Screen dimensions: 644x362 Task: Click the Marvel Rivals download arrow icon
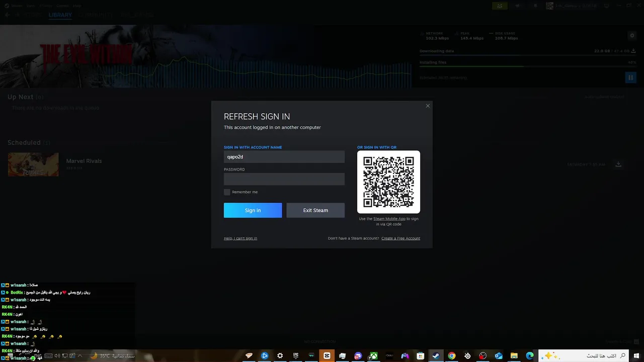coord(618,164)
